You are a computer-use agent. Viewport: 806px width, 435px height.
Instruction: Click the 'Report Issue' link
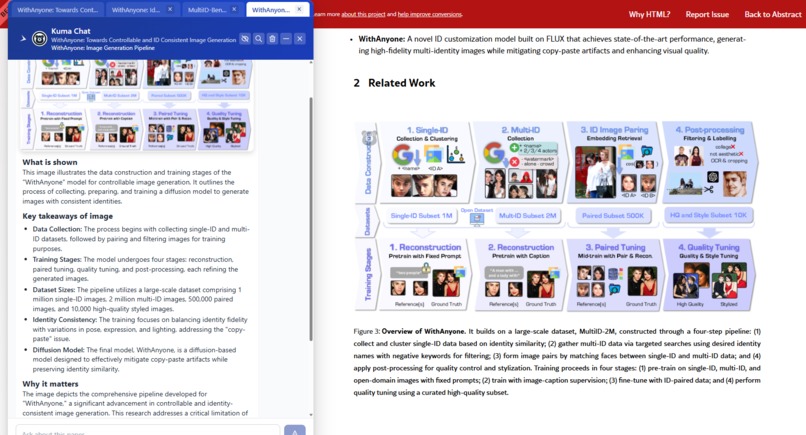[707, 14]
